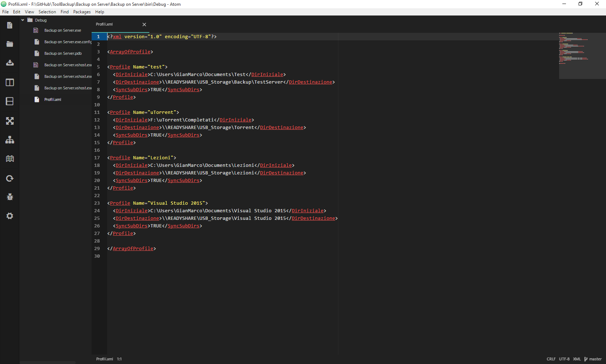Click the 1:1 cursor position indicator
Image resolution: width=606 pixels, height=364 pixels.
click(x=119, y=359)
